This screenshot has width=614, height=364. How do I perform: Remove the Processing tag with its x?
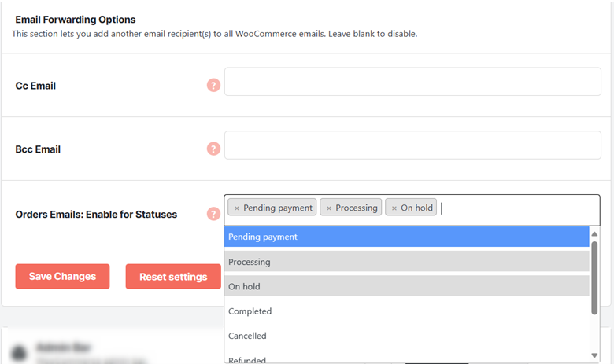click(329, 208)
